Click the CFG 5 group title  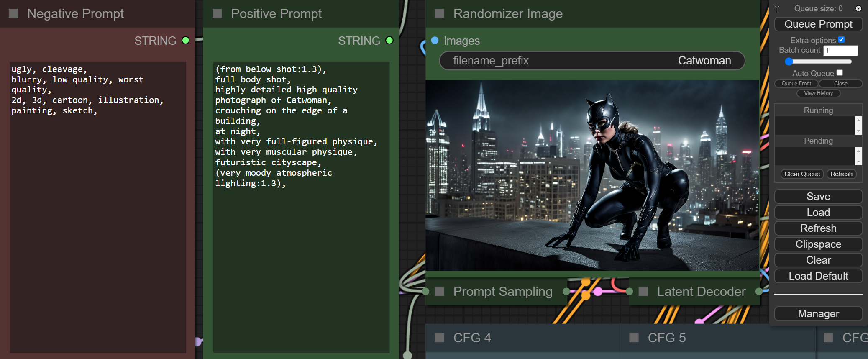pyautogui.click(x=667, y=338)
